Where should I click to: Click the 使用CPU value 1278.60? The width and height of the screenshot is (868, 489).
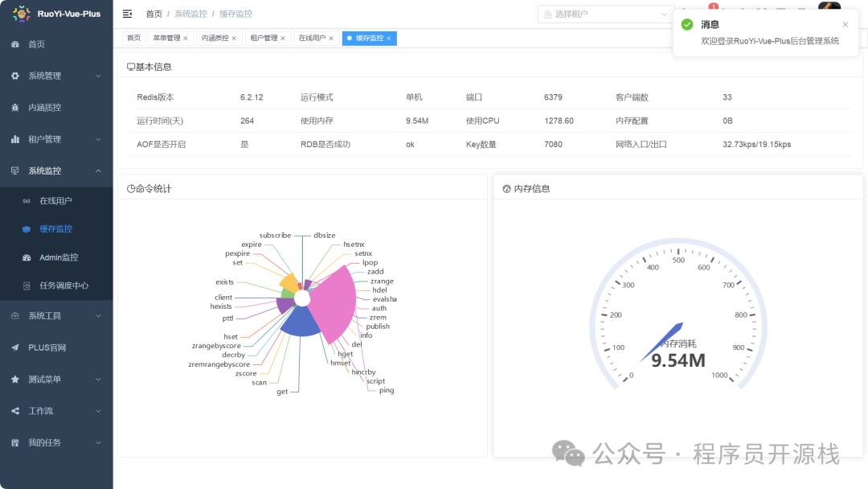[x=559, y=121]
